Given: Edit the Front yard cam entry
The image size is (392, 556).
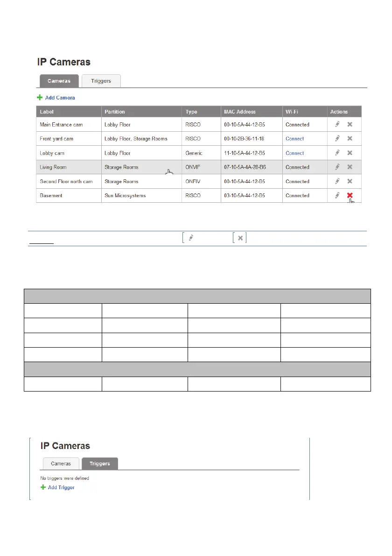Looking at the screenshot, I should 337,139.
